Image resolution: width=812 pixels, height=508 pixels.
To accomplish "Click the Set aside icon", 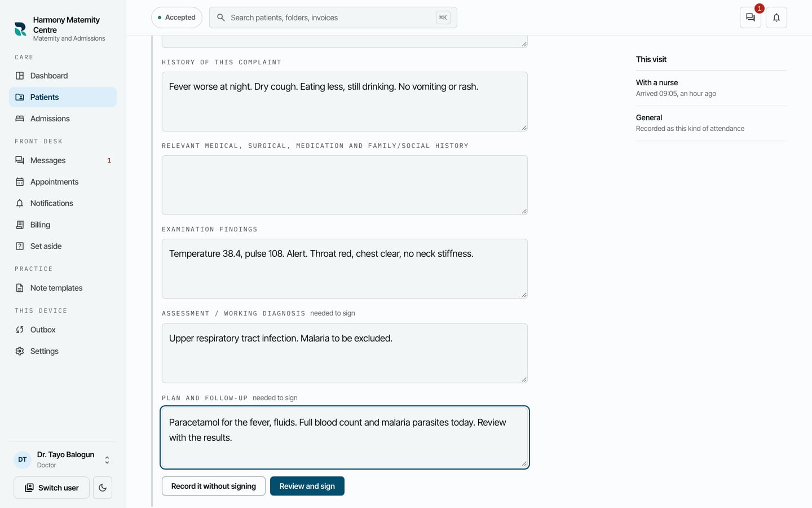I will [x=20, y=246].
